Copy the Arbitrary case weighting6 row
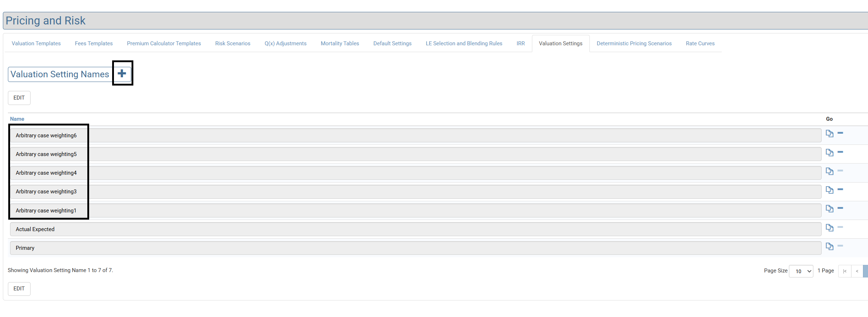Viewport: 868px width, 317px height. tap(829, 134)
